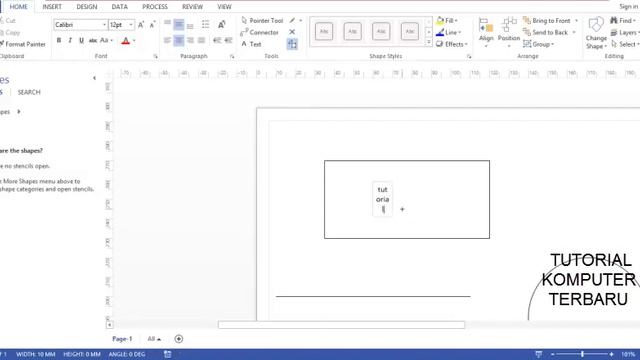Switch to the VIEW ribbon tab
The height and width of the screenshot is (360, 640).
pos(224,7)
